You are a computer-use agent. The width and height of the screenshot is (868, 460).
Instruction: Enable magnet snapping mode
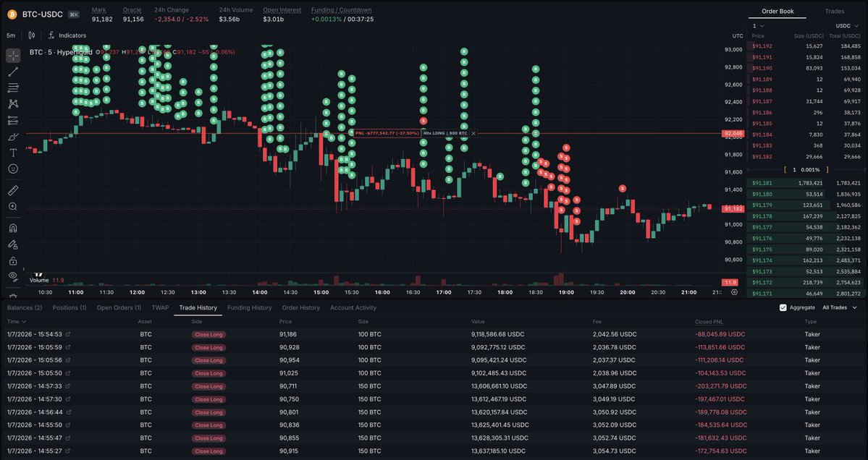coord(13,228)
